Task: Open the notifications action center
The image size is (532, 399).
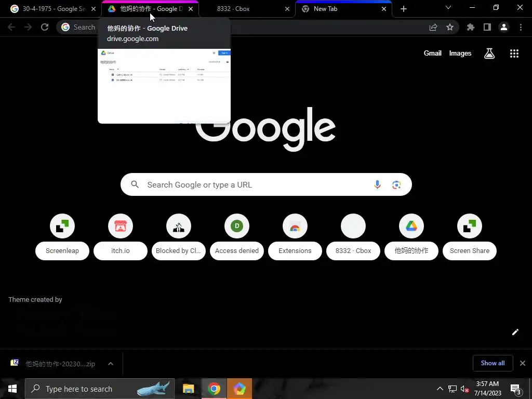Action: click(x=516, y=389)
